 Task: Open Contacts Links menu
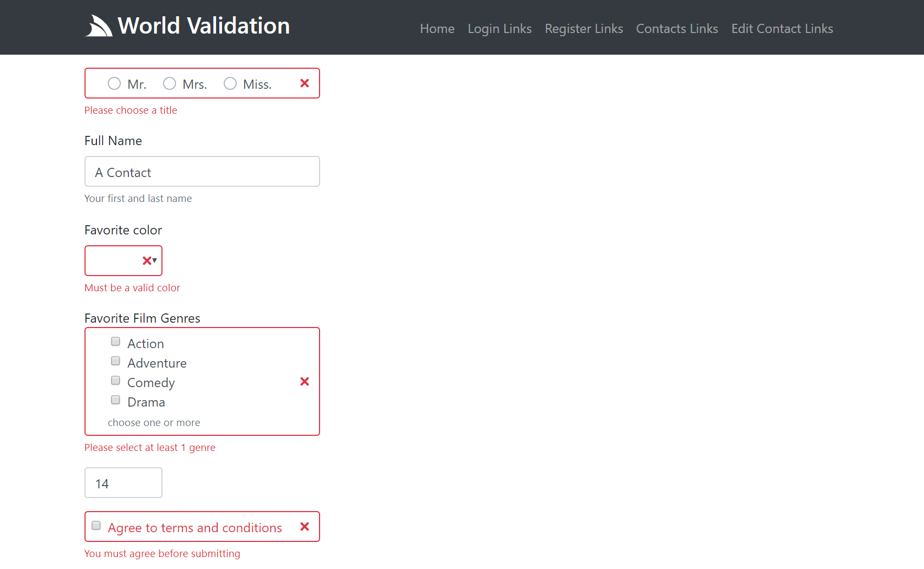point(677,29)
